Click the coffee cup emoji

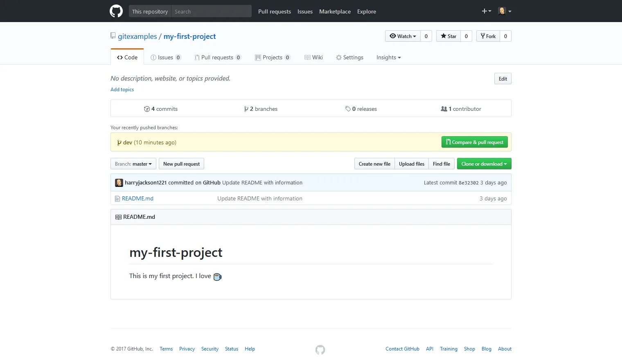coord(217,277)
